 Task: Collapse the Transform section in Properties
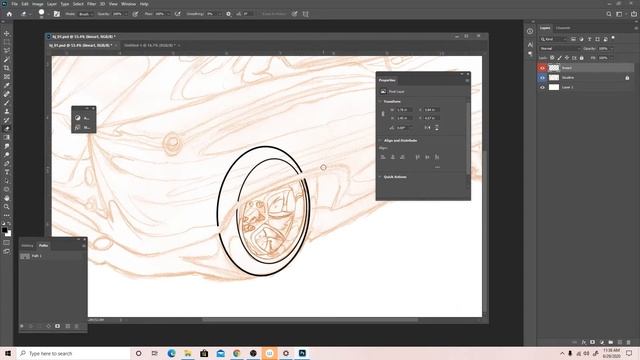[x=380, y=101]
